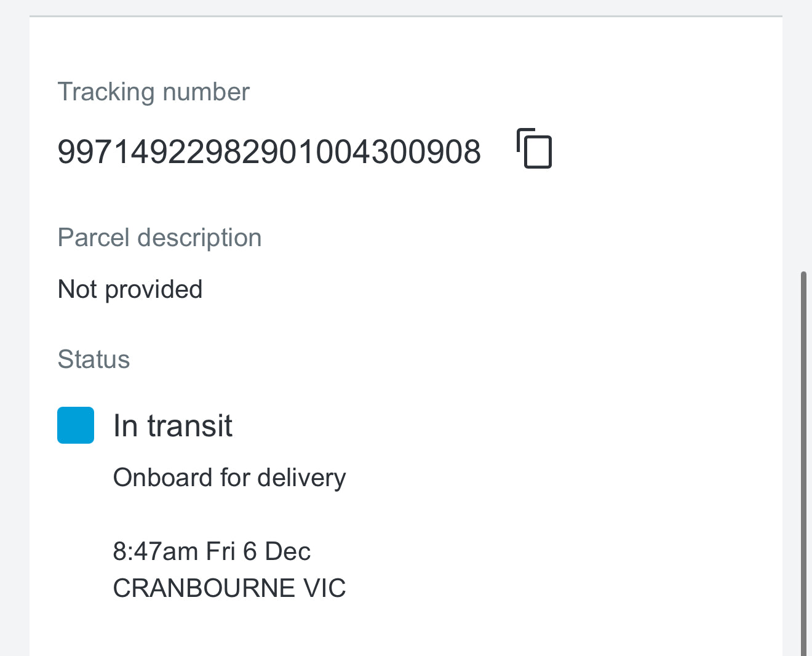Viewport: 812px width, 656px height.
Task: Click the 'VIC' state abbreviation
Action: click(324, 588)
